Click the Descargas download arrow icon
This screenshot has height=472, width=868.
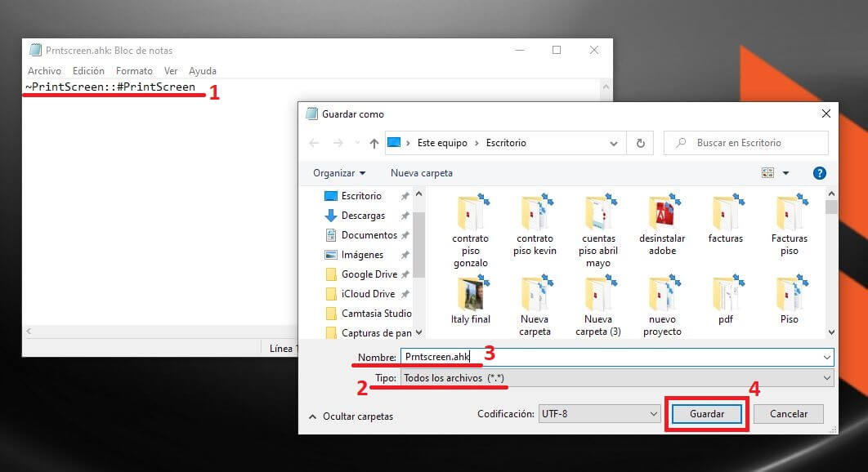coord(330,216)
